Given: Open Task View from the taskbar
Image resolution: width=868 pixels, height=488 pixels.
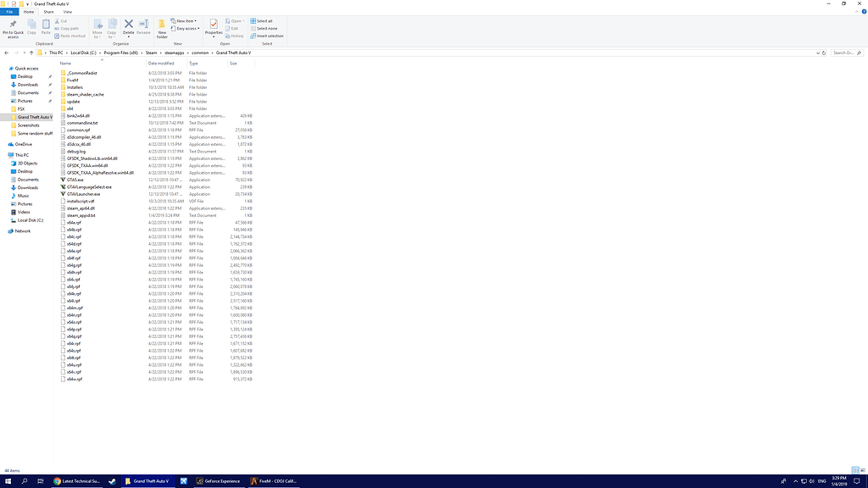Looking at the screenshot, I should coord(41,481).
